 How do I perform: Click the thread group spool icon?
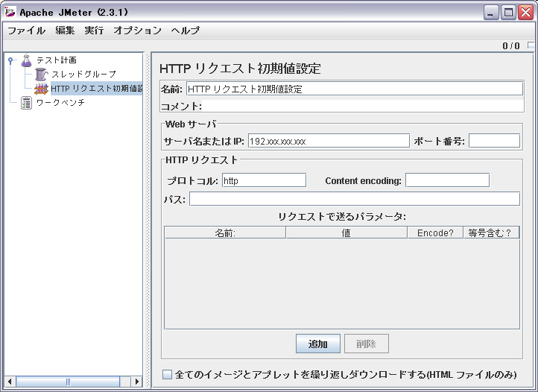(41, 75)
